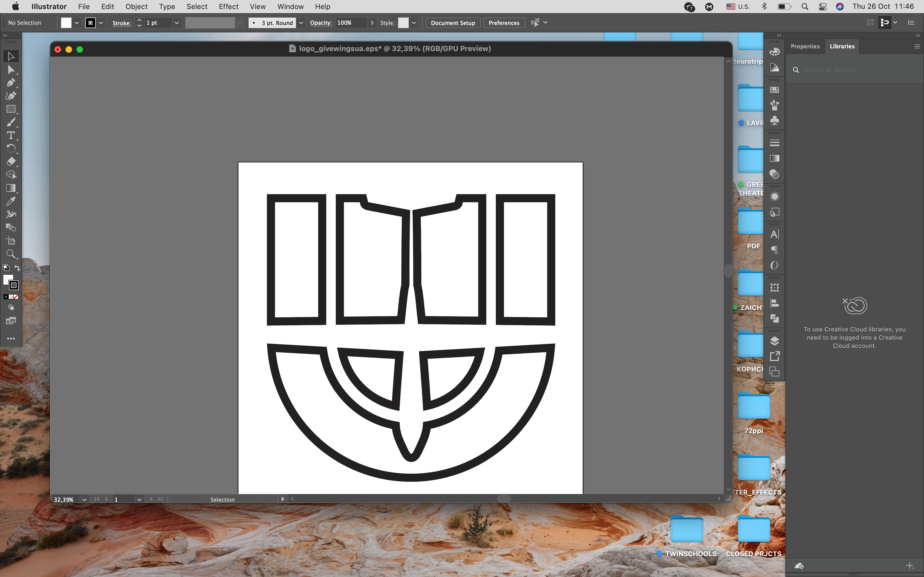Swap fill and stroke colors

click(x=17, y=268)
